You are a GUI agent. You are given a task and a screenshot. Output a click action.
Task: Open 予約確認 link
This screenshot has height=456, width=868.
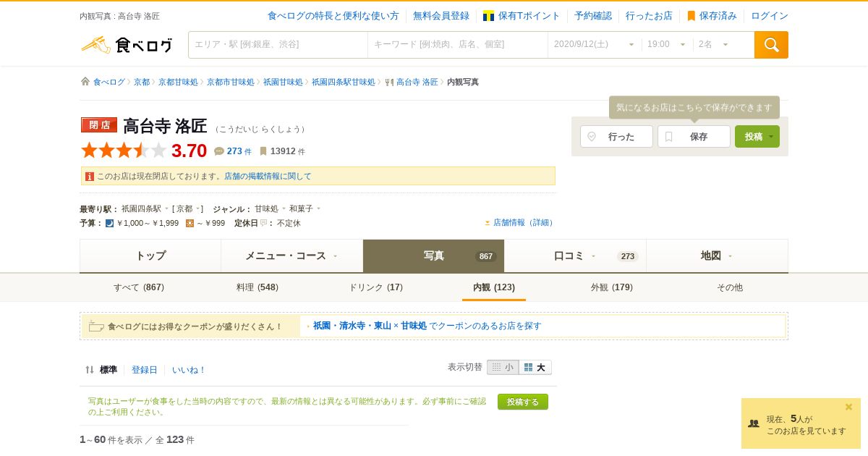[593, 16]
